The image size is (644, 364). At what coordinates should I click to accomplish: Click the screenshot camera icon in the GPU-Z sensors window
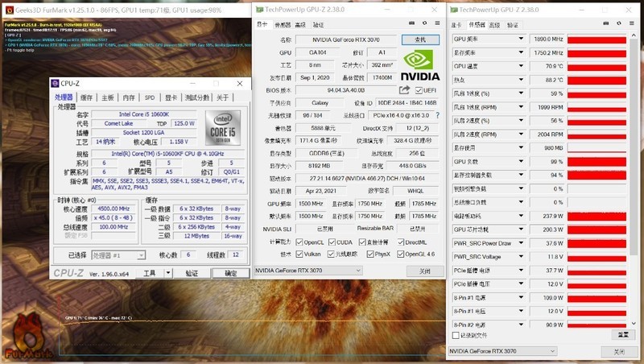click(606, 23)
